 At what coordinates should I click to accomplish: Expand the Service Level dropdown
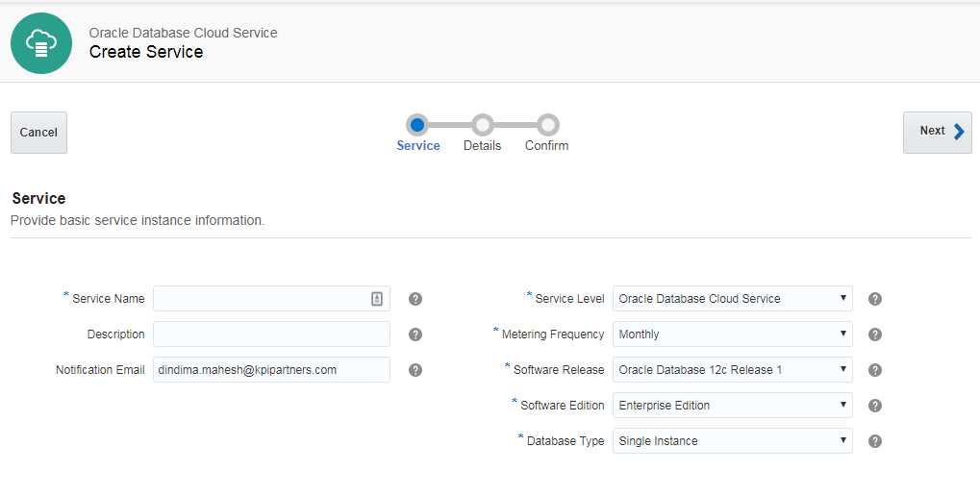click(x=732, y=299)
